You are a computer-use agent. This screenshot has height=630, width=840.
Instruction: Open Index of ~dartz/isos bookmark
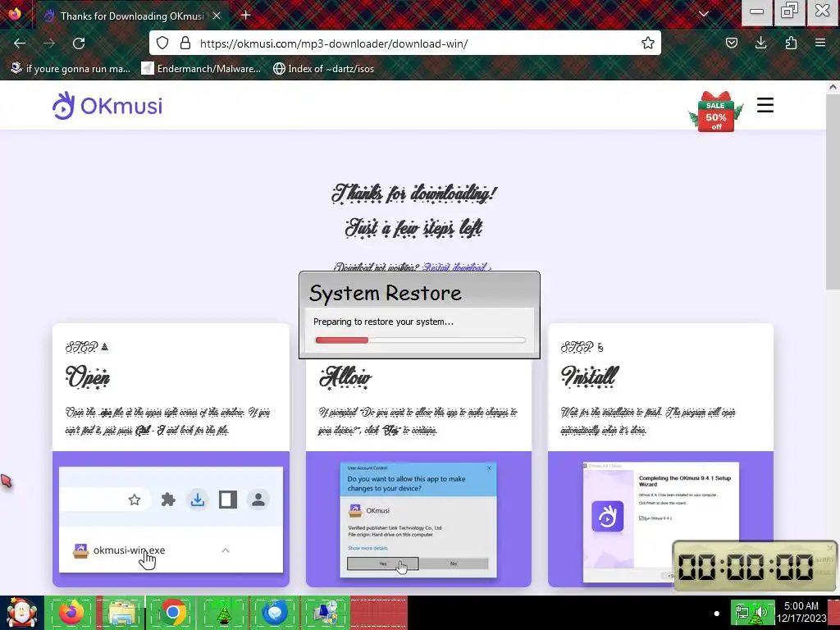(323, 69)
